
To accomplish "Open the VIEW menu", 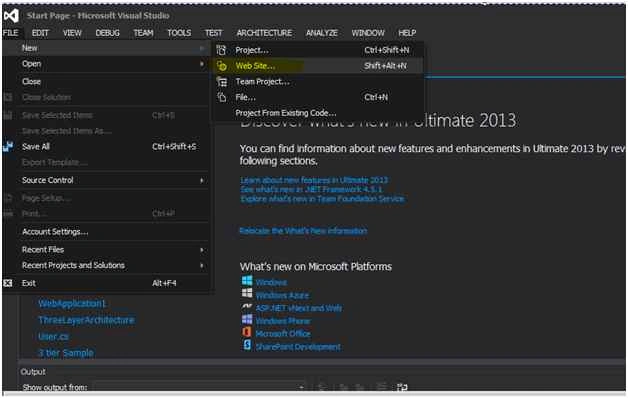I will tap(72, 33).
